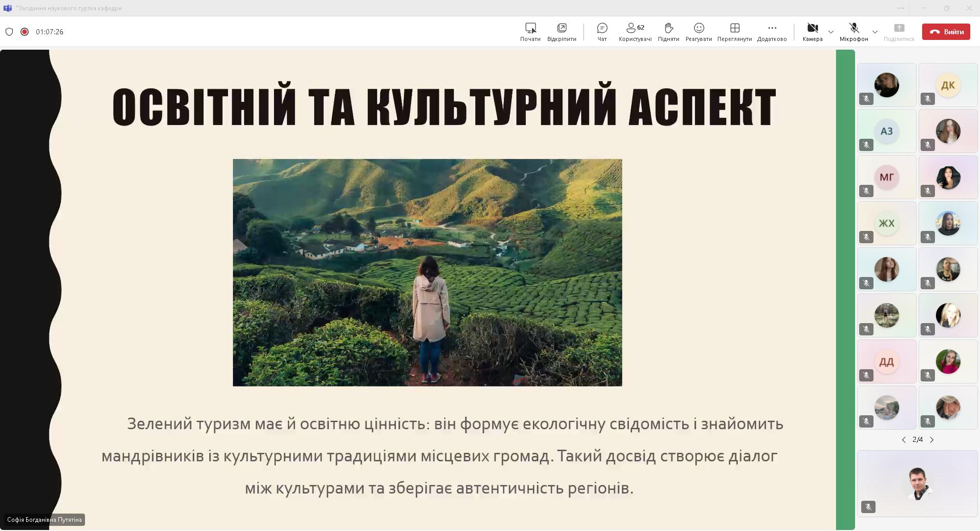Viewport: 980px width, 531px height.
Task: Select participant photo next to ЖХ tile
Action: pyautogui.click(x=948, y=223)
